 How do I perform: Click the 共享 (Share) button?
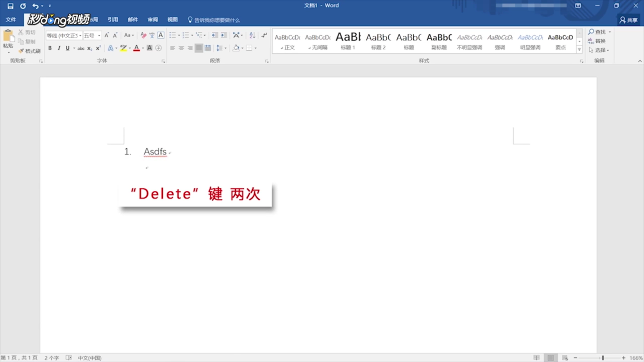point(629,20)
